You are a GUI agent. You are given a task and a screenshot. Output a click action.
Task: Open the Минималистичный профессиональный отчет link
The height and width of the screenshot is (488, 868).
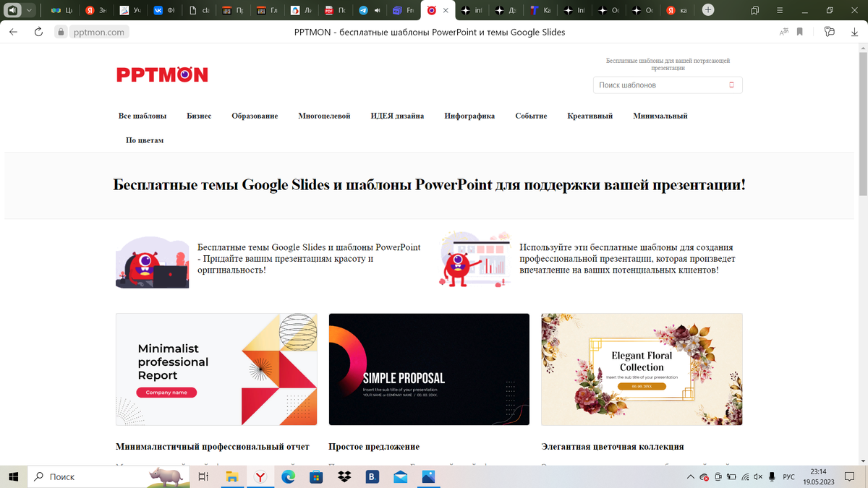click(x=213, y=447)
